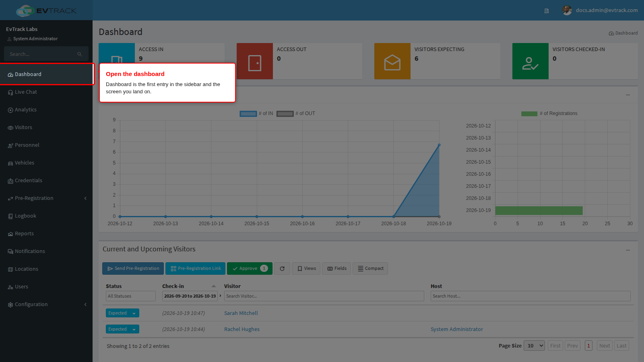
Task: Open the building icon in top bar
Action: 547,11
